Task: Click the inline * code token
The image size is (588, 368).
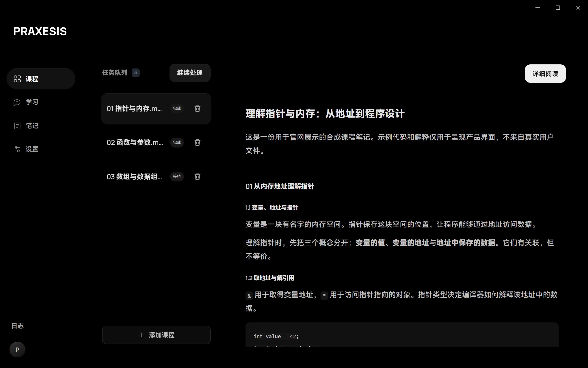Action: pyautogui.click(x=324, y=296)
